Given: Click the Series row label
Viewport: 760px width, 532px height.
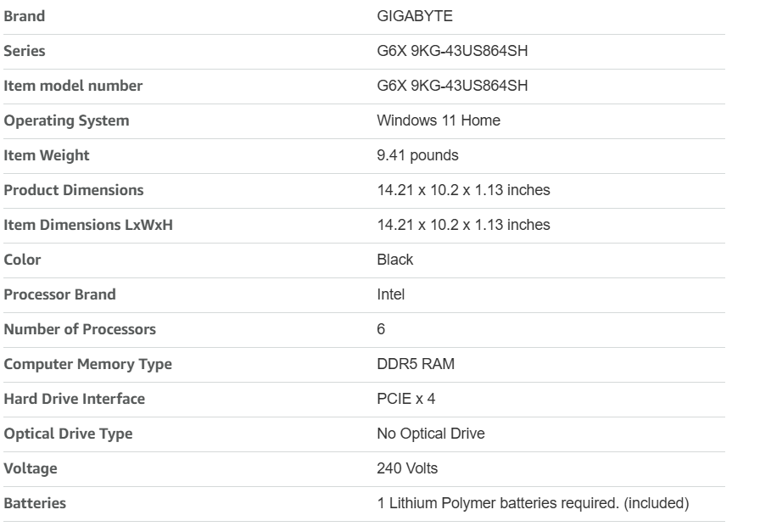Looking at the screenshot, I should point(25,51).
